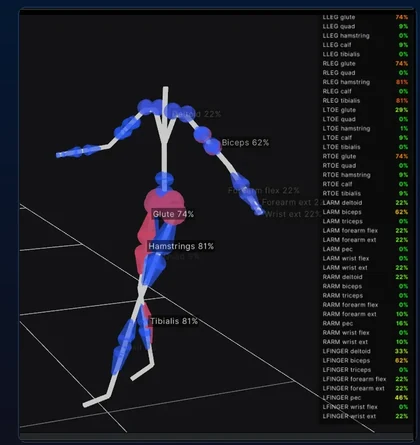
Task: Click the LFINGER pec entry
Action: tap(365, 398)
